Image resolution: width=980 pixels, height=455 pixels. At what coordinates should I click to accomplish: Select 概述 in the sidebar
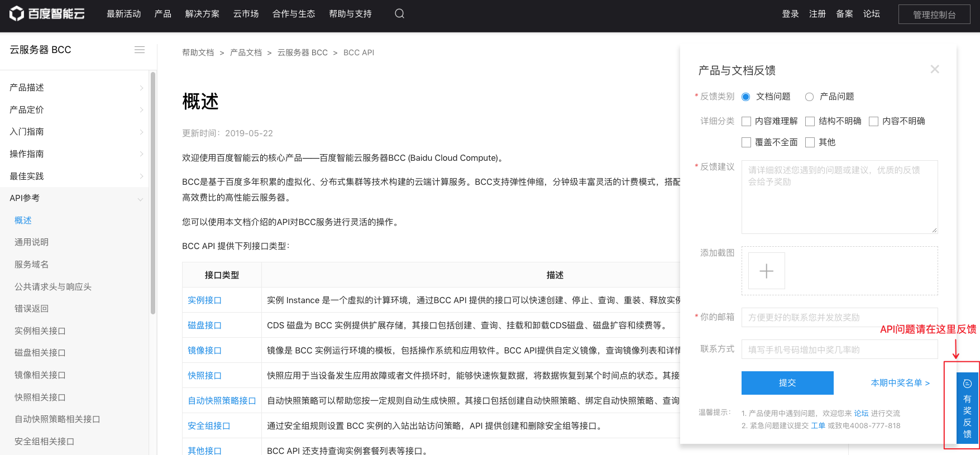click(x=23, y=221)
